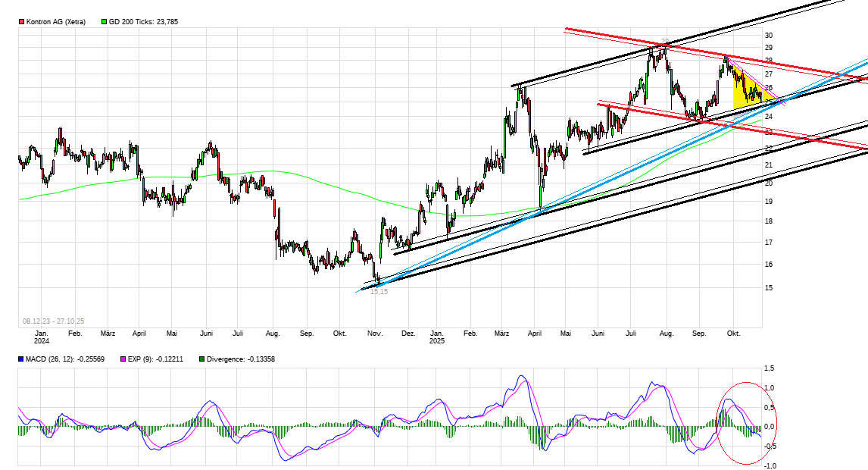868x470 pixels.
Task: Click the magenta EXP (9) legend square
Action: coord(124,359)
